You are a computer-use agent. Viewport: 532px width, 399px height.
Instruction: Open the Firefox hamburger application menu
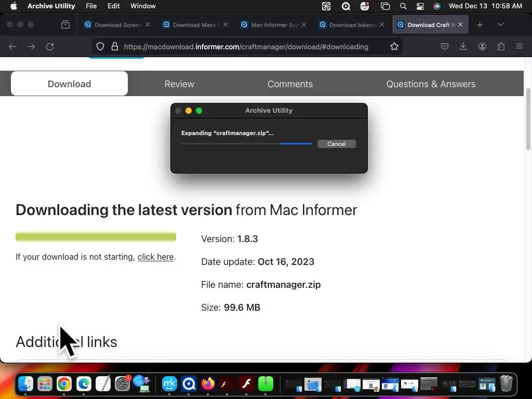(520, 46)
